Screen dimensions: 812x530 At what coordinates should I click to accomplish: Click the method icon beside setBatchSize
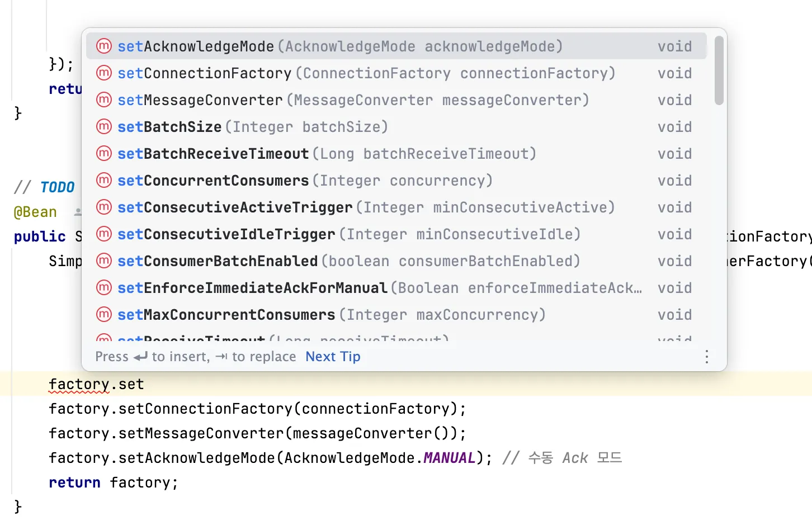coord(104,126)
